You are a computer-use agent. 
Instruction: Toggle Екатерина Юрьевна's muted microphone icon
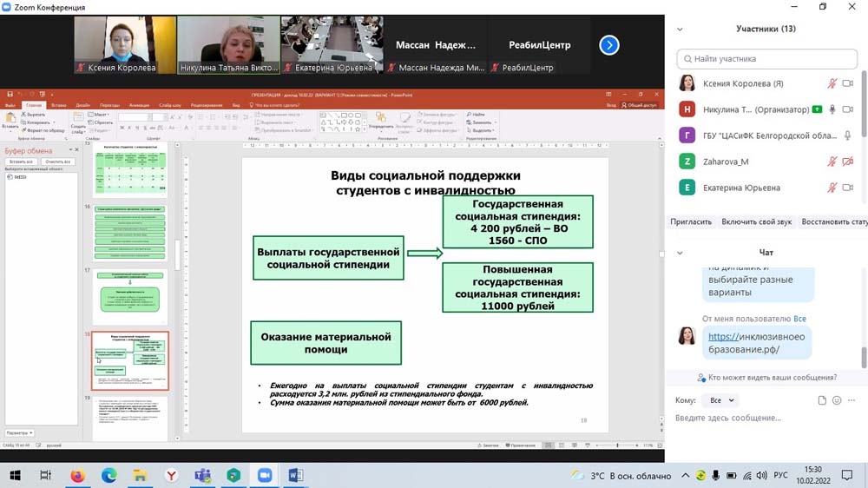832,188
